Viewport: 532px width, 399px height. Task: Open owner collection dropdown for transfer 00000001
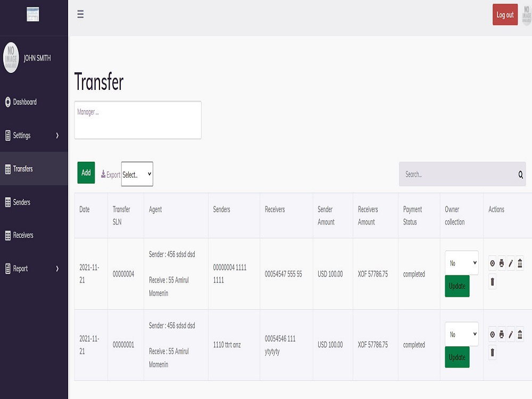pyautogui.click(x=462, y=334)
